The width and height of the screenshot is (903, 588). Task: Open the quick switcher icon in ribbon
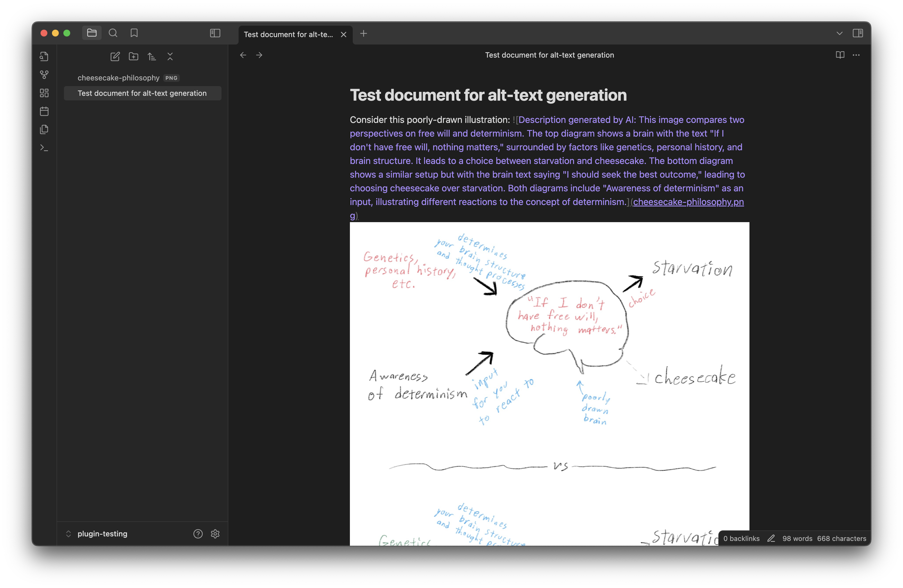[44, 56]
